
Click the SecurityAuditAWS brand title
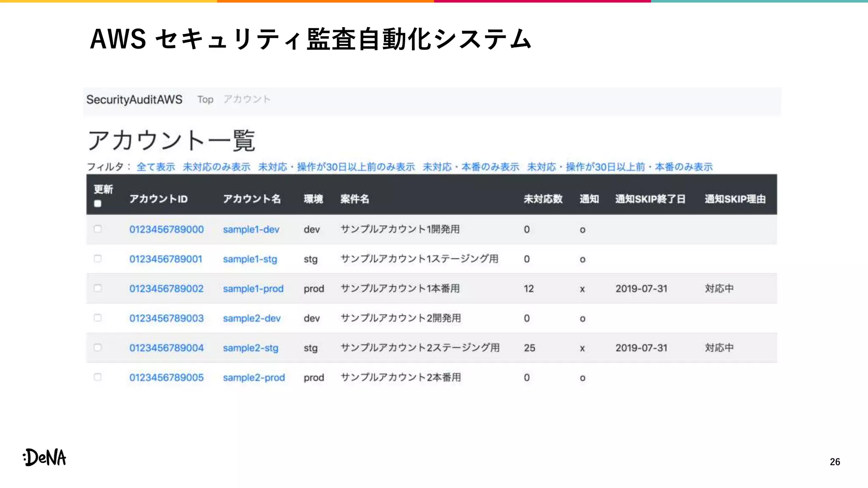pyautogui.click(x=134, y=100)
